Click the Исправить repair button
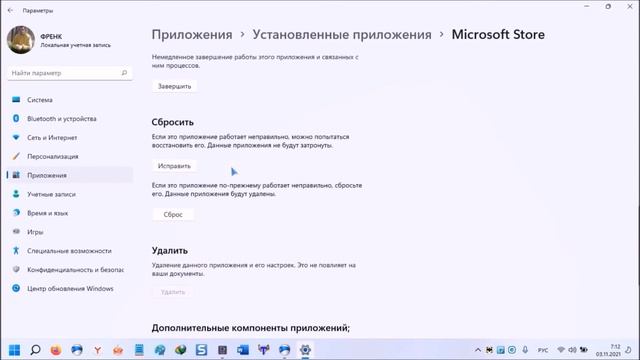The height and width of the screenshot is (360, 640). tap(174, 166)
